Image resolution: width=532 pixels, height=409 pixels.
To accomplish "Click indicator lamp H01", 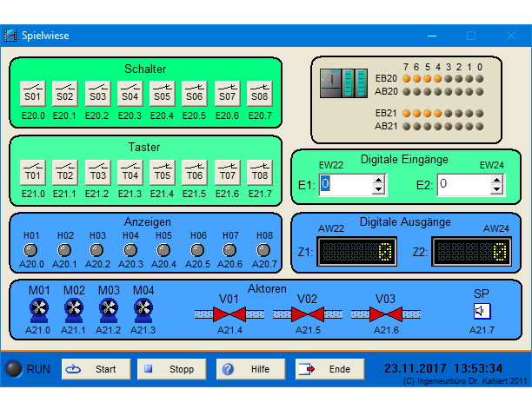I will click(x=30, y=250).
